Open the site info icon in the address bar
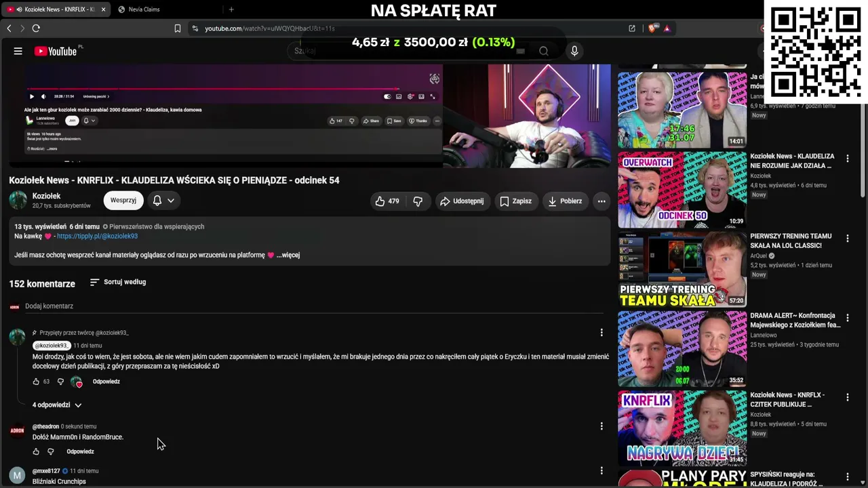Screen dimensions: 868x488 coord(195,28)
